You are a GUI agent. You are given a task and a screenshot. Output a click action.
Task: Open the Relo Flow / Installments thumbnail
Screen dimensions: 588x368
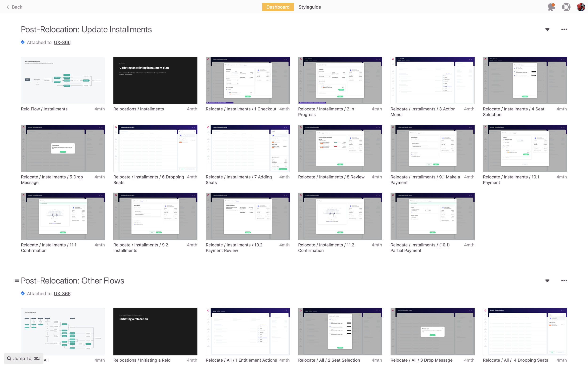(x=63, y=80)
